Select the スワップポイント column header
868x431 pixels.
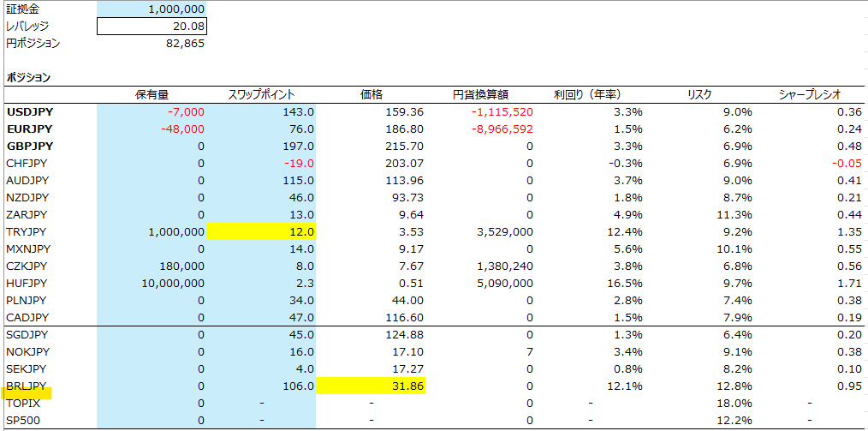point(261,94)
